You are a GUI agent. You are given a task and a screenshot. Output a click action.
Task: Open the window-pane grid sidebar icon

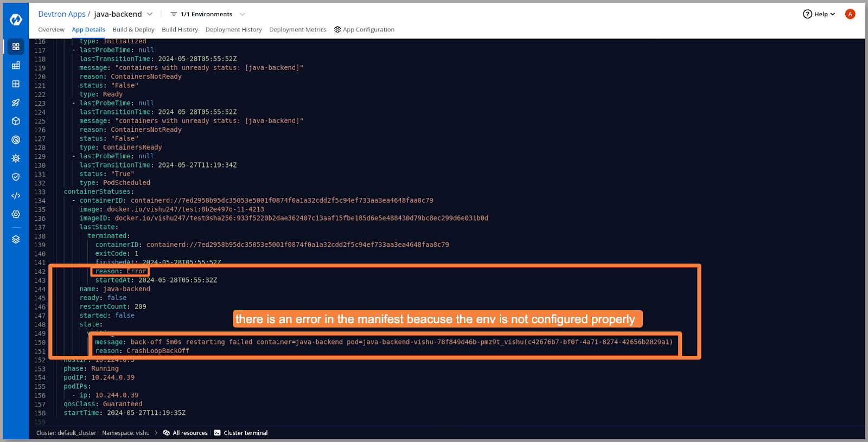pos(16,84)
